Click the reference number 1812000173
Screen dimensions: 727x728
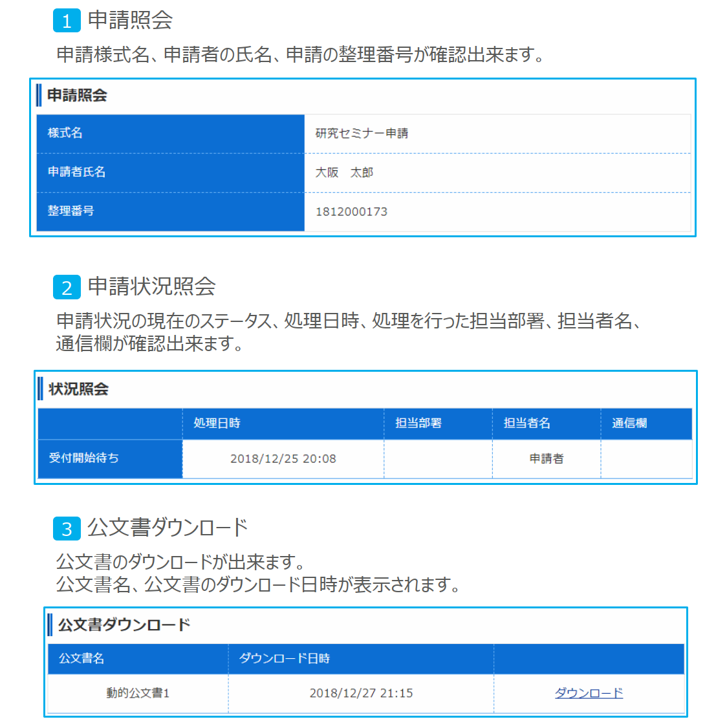352,211
